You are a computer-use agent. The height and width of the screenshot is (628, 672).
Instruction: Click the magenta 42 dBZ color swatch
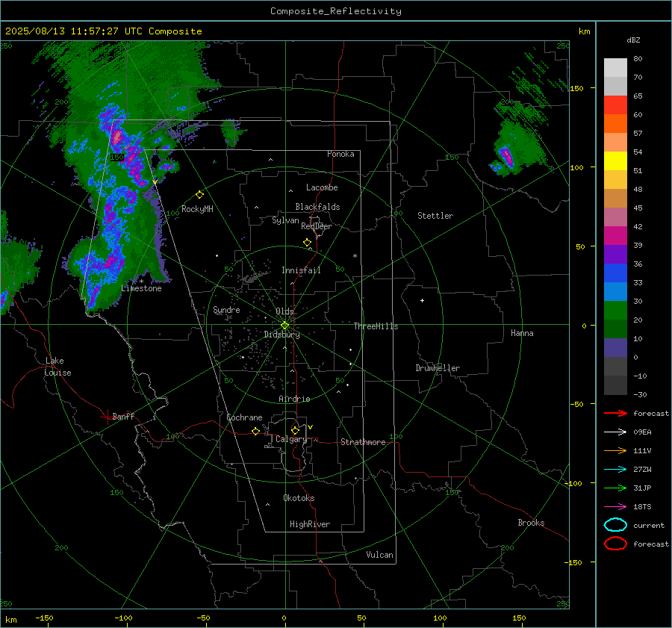615,236
